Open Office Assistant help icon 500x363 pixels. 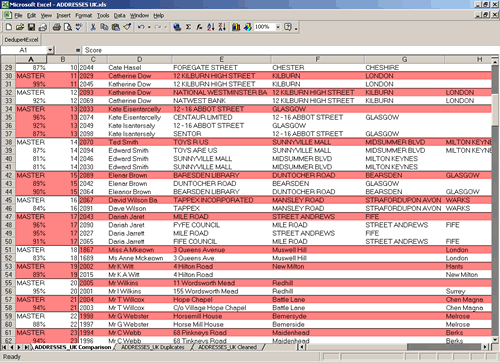(288, 27)
